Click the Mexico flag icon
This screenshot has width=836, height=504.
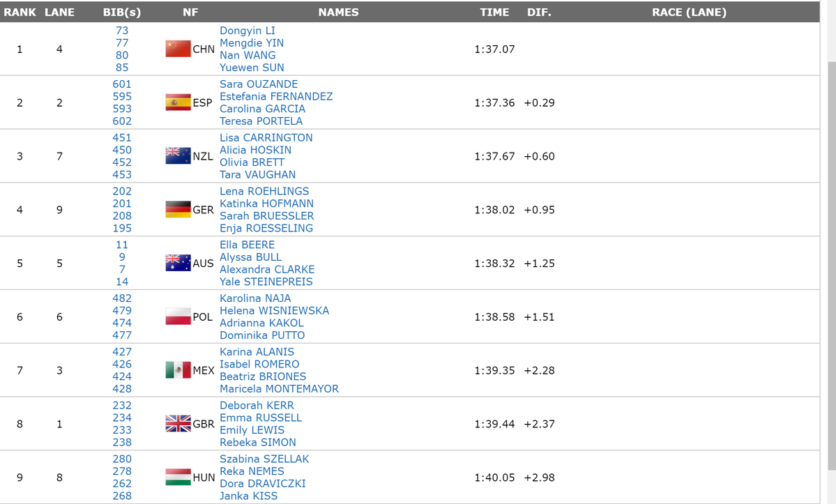tap(178, 370)
